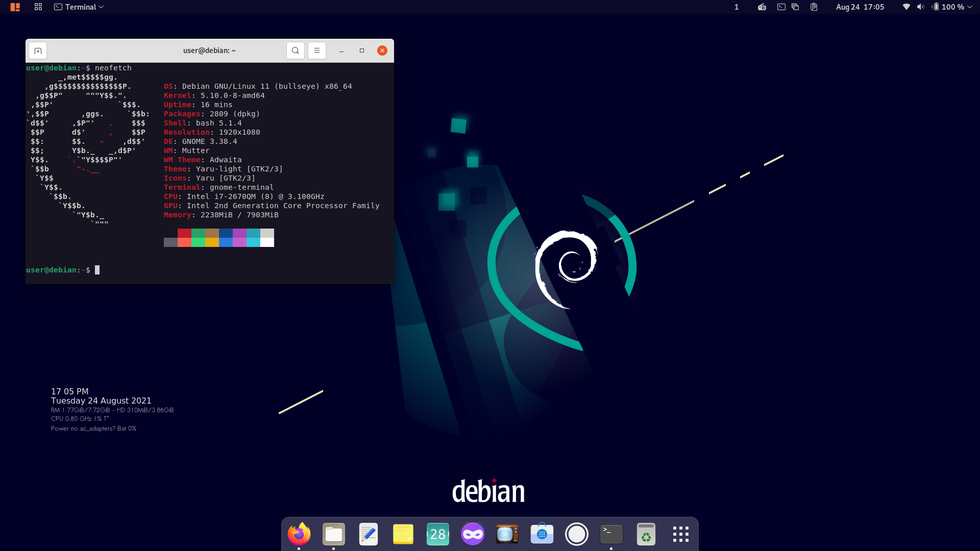The height and width of the screenshot is (551, 980).
Task: Click the Wi-Fi network status icon
Action: point(906,7)
